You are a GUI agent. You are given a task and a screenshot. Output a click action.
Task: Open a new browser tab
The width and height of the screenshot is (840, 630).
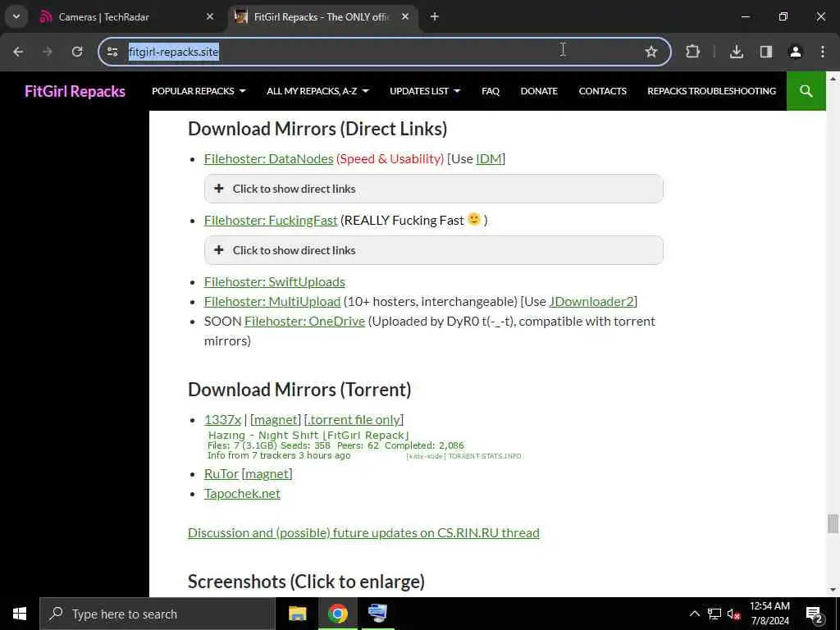pyautogui.click(x=435, y=16)
